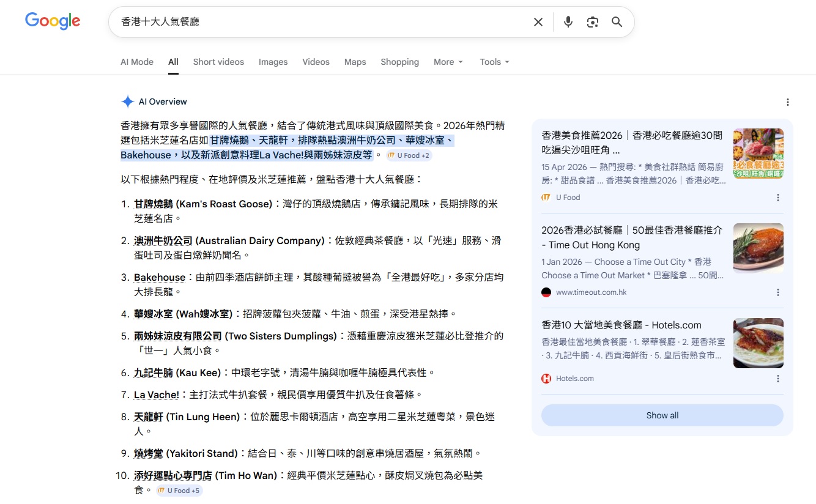Go to the Videos tab
816x504 pixels.
[316, 62]
